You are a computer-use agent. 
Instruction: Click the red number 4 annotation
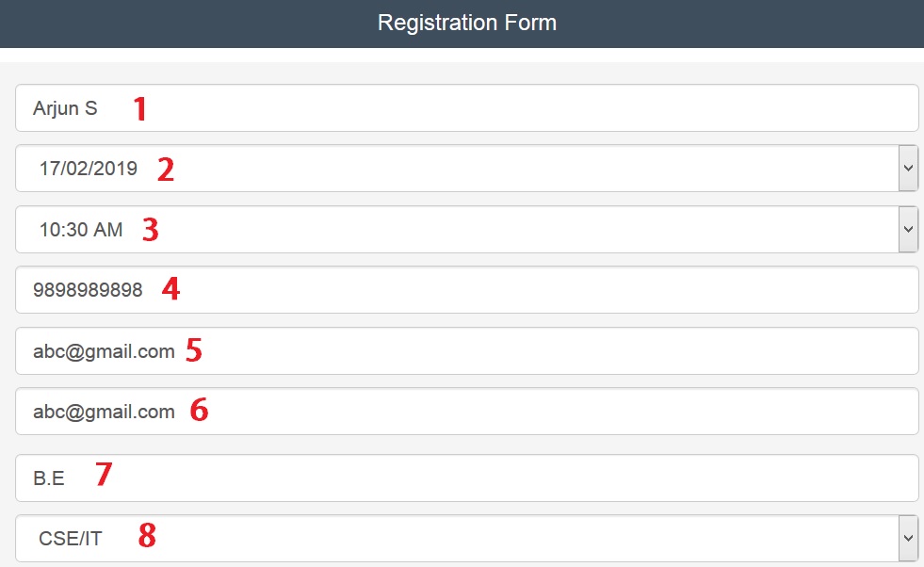tap(170, 290)
